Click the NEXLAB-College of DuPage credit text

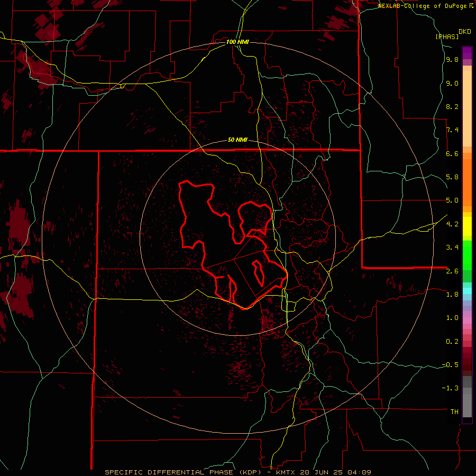423,6
